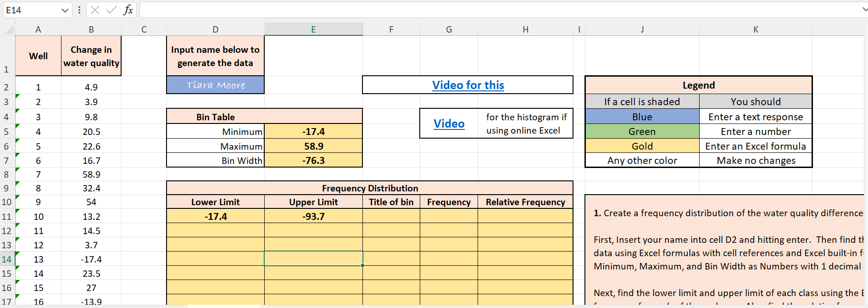Image resolution: width=868 pixels, height=308 pixels.
Task: Open the Name Box dropdown arrow
Action: [65, 10]
